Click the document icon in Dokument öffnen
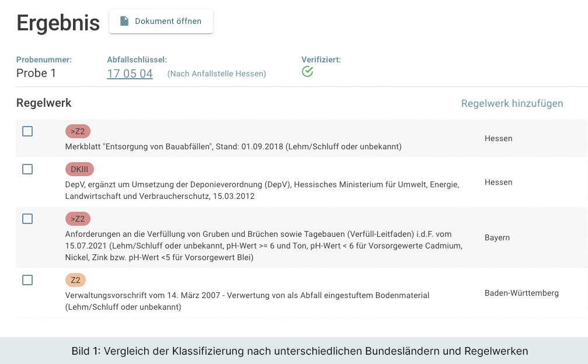 (x=124, y=21)
